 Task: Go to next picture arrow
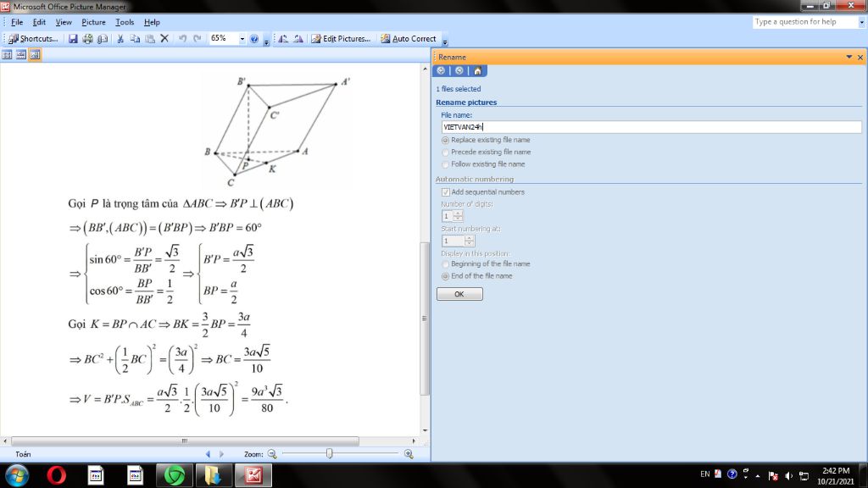[221, 454]
